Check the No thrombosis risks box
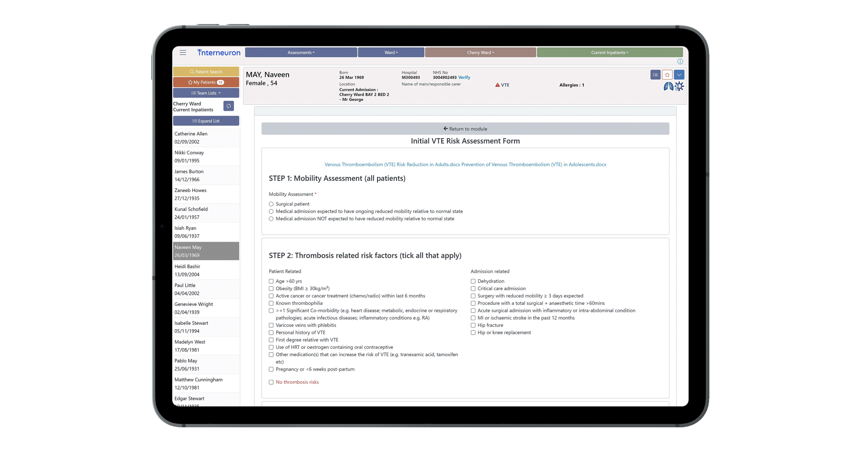 271,382
